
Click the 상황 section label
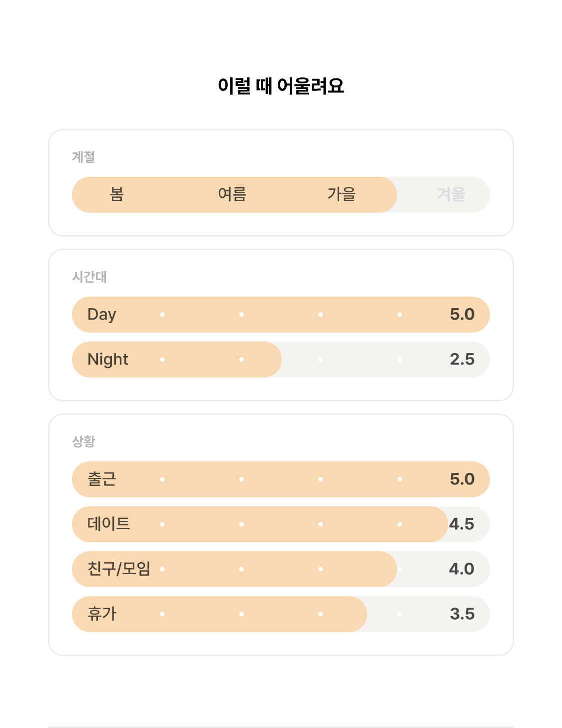(83, 442)
